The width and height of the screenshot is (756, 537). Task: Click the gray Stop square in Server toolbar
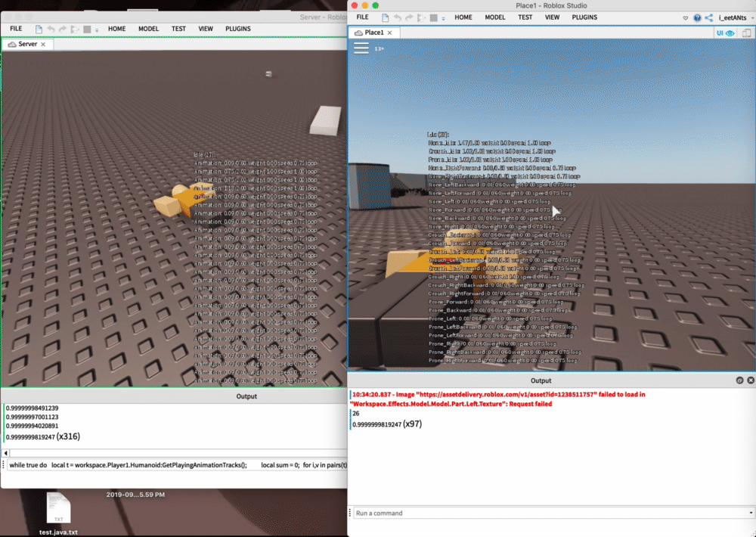(87, 29)
